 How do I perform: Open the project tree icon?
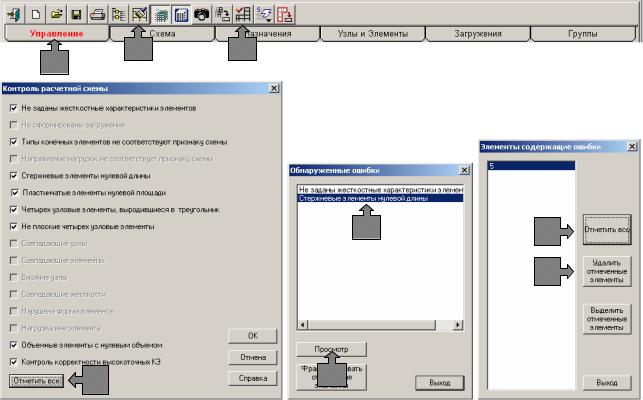(119, 15)
